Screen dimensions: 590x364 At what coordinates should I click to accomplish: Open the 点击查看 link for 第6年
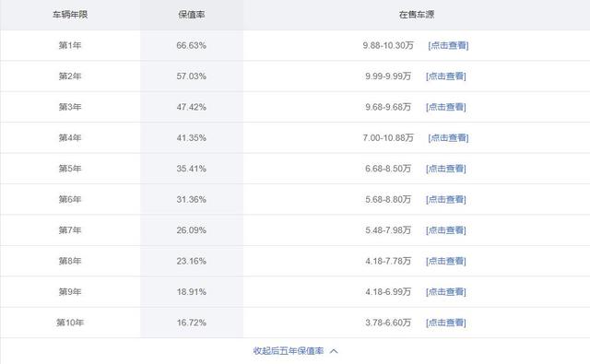point(446,200)
